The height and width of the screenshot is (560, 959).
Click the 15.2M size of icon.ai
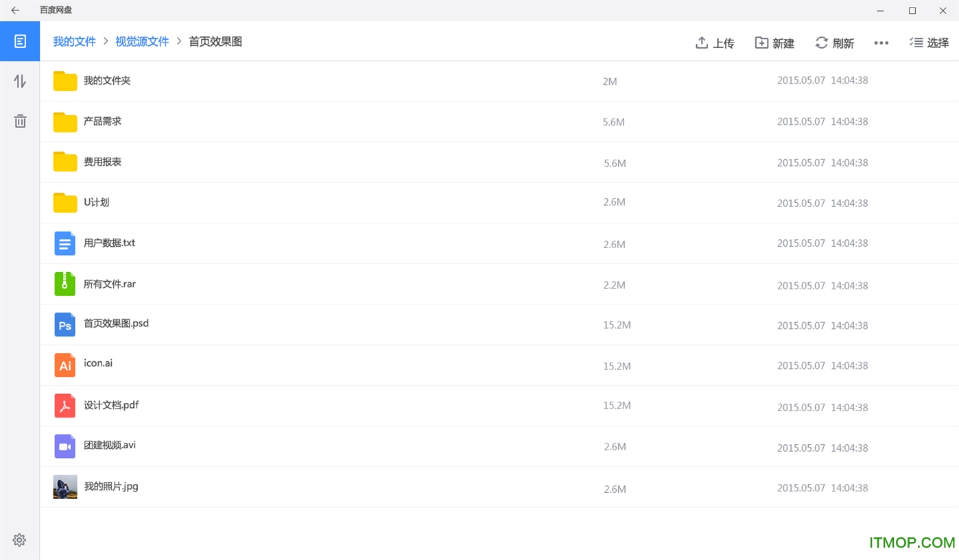pyautogui.click(x=617, y=367)
